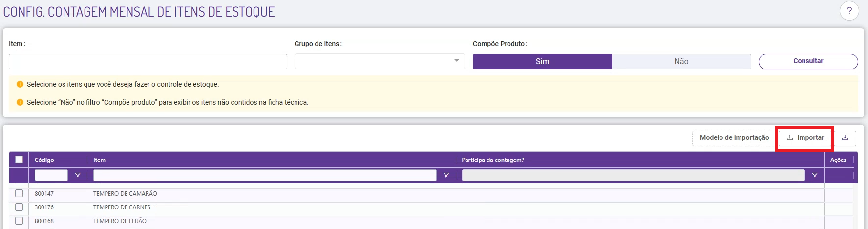This screenshot has width=868, height=229.
Task: Click the help question mark icon
Action: click(x=849, y=11)
